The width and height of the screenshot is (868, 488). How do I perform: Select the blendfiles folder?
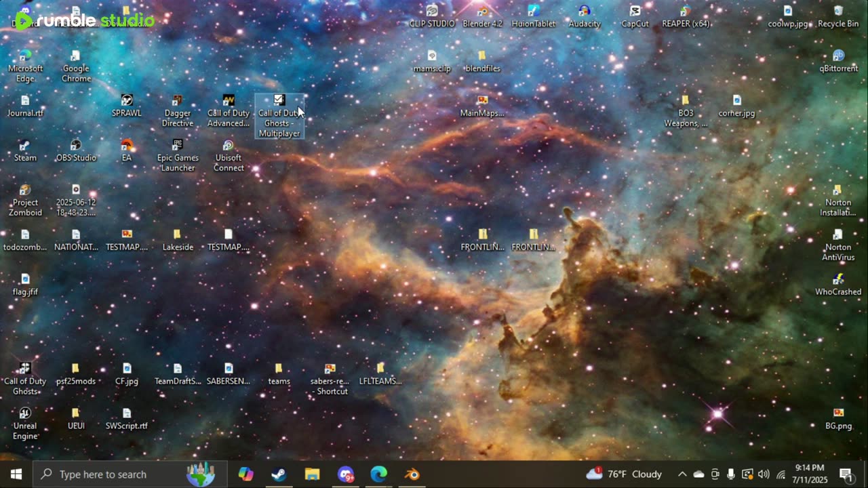[x=482, y=61]
